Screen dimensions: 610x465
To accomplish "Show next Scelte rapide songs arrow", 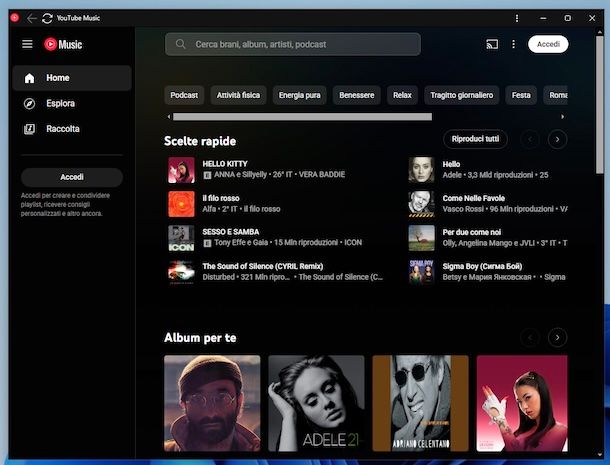I will pyautogui.click(x=557, y=139).
